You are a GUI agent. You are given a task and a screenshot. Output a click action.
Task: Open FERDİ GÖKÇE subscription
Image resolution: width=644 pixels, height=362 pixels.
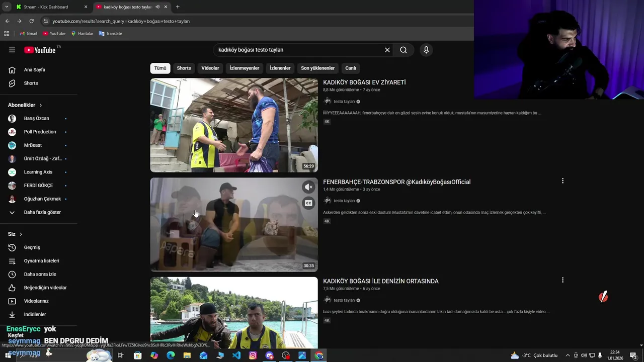point(39,186)
